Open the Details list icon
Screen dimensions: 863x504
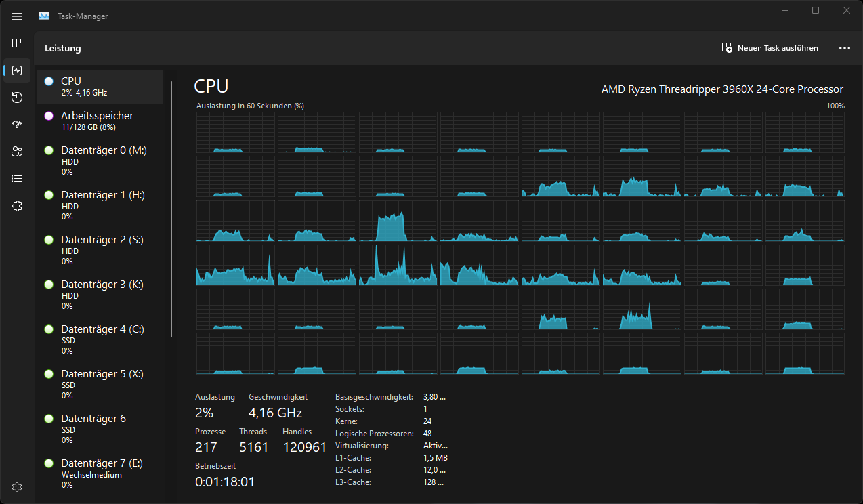coord(17,179)
